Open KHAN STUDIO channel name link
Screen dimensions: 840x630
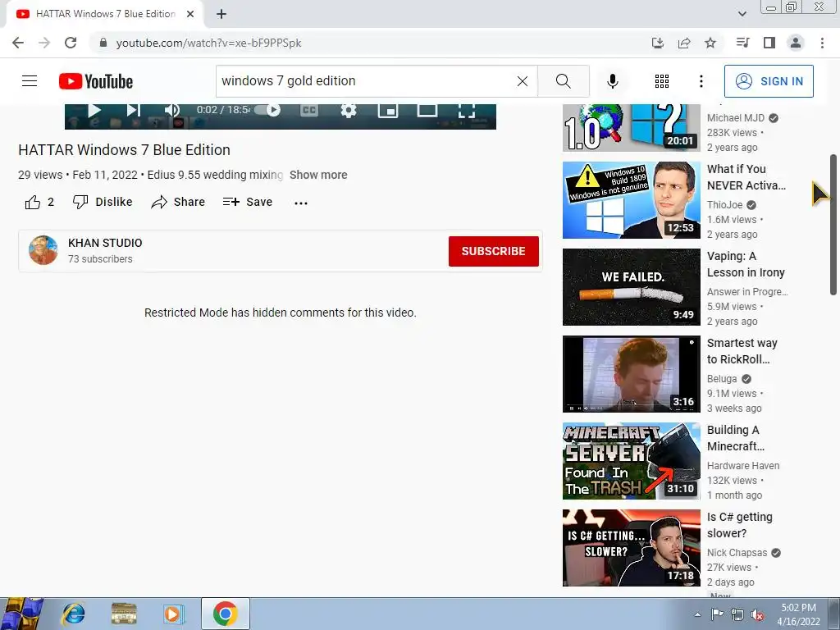coord(105,243)
